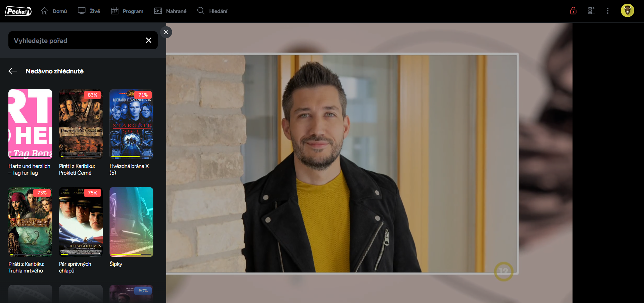Close the search side panel

pos(166,32)
